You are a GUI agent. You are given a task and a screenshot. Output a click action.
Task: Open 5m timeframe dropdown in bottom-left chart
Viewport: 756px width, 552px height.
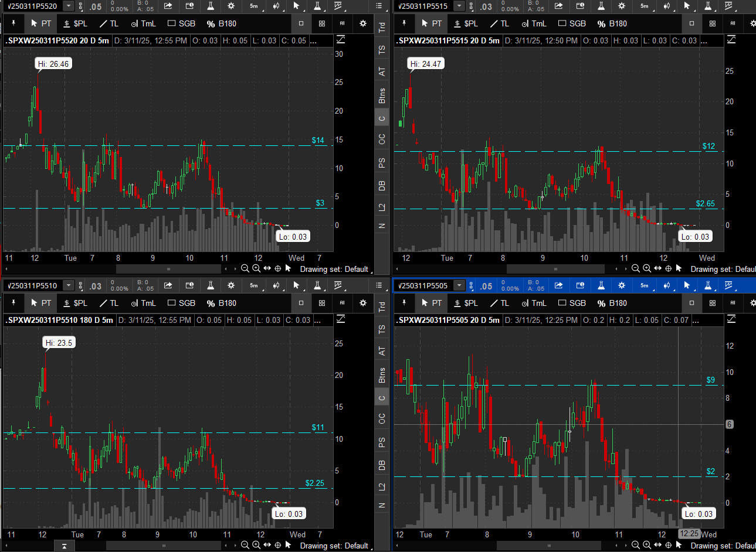point(254,286)
